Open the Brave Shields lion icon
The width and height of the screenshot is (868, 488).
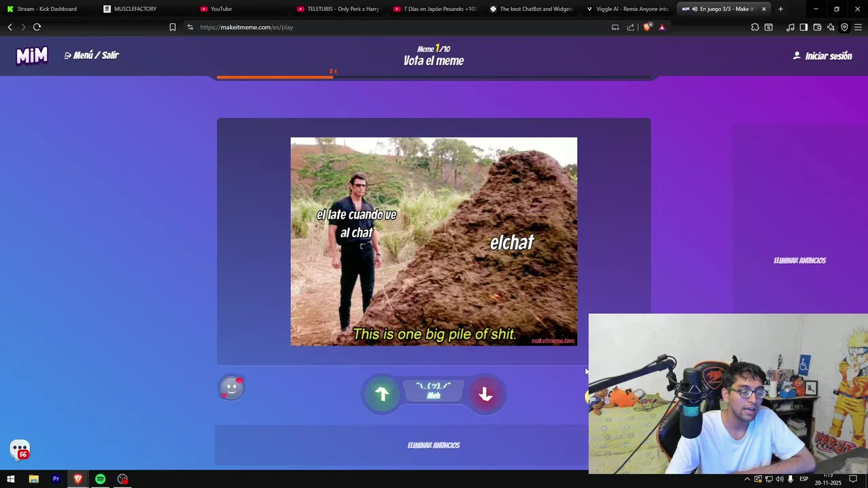(648, 27)
